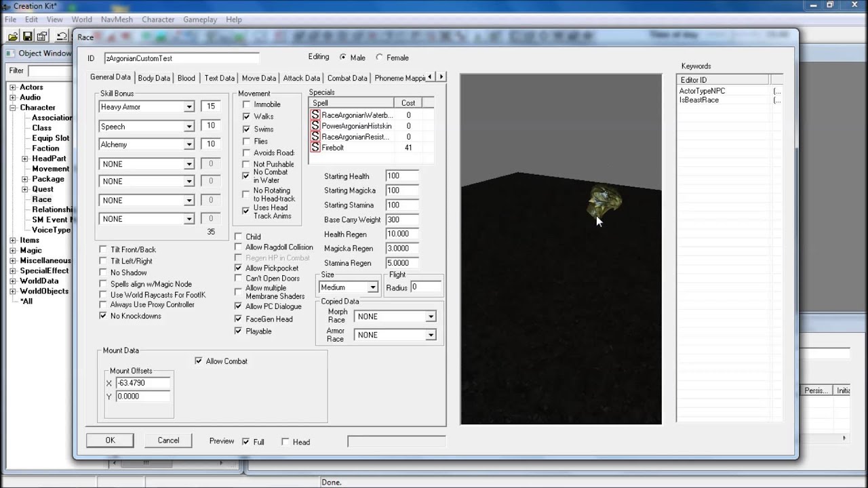Toggle the Allow Pickpocket checkbox

point(238,268)
